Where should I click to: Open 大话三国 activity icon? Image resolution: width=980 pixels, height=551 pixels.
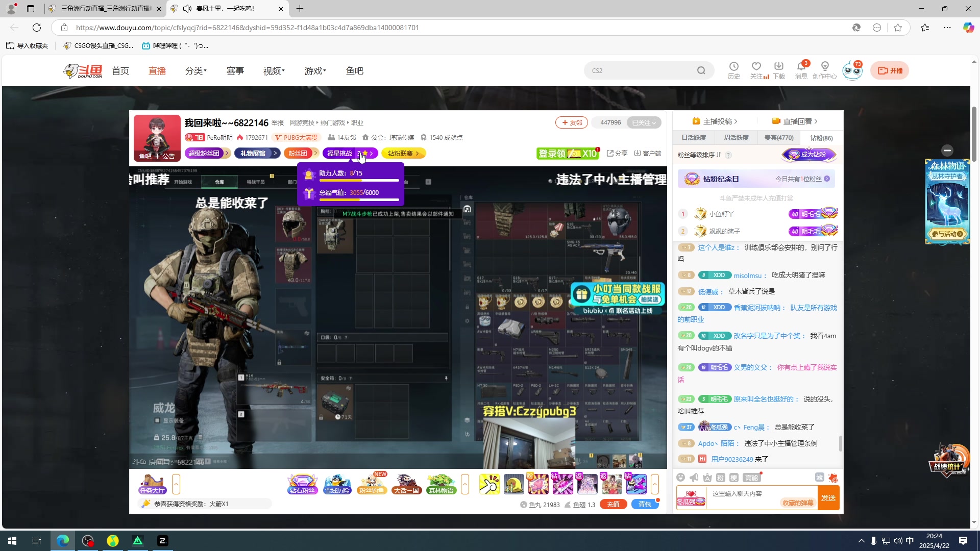click(406, 484)
